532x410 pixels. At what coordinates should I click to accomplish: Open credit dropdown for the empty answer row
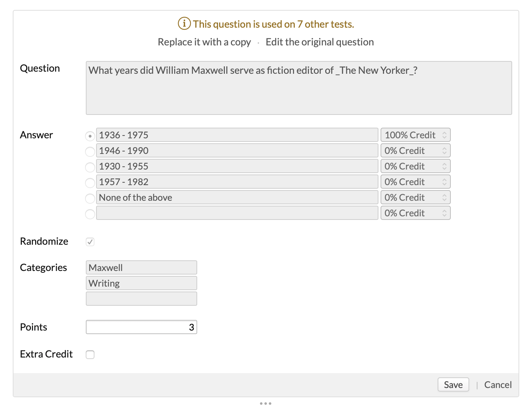tap(415, 213)
